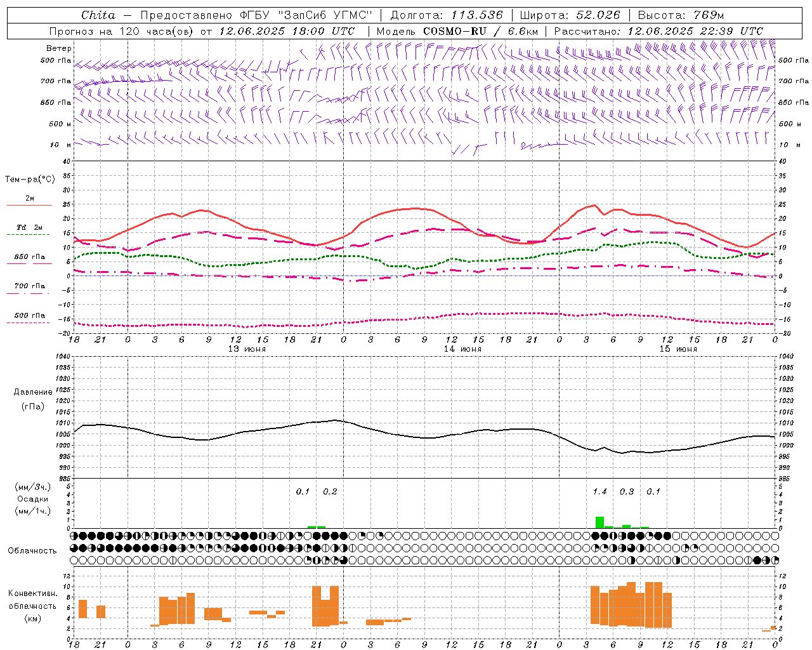
Task: Select the text "Предоставлено ФГБУ ЗапСиб УГМС"
Action: [256, 15]
